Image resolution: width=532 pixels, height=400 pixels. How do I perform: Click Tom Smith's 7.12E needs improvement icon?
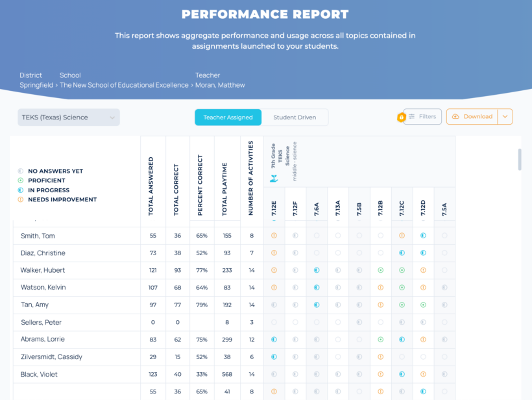274,236
